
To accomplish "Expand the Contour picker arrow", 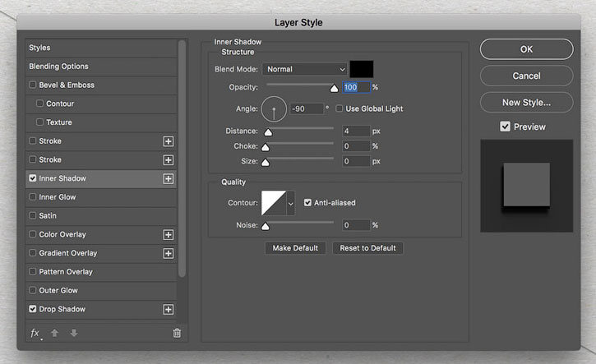I will click(x=291, y=203).
